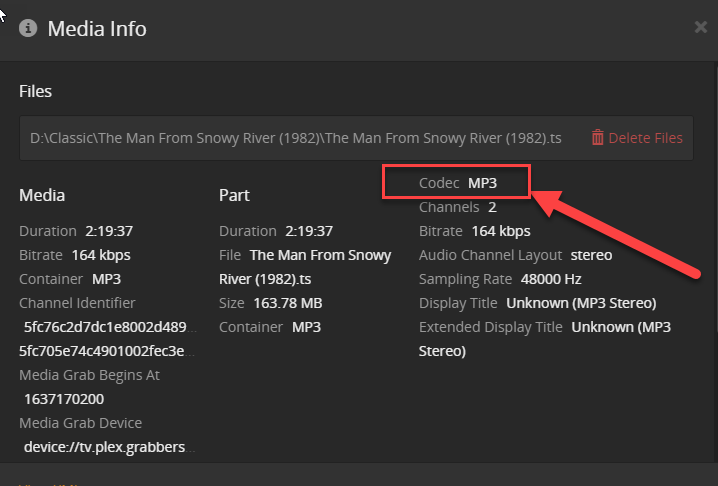Click the Part section heading
Image resolution: width=718 pixels, height=486 pixels.
pyautogui.click(x=234, y=195)
